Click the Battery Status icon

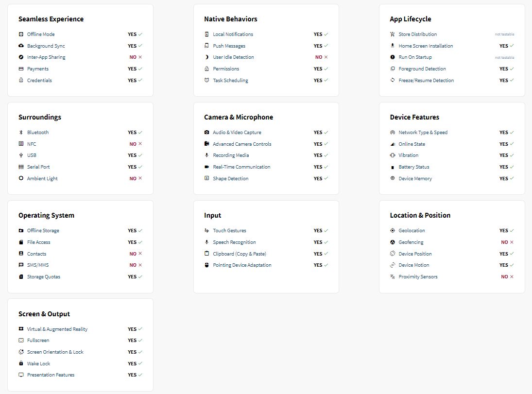393,167
